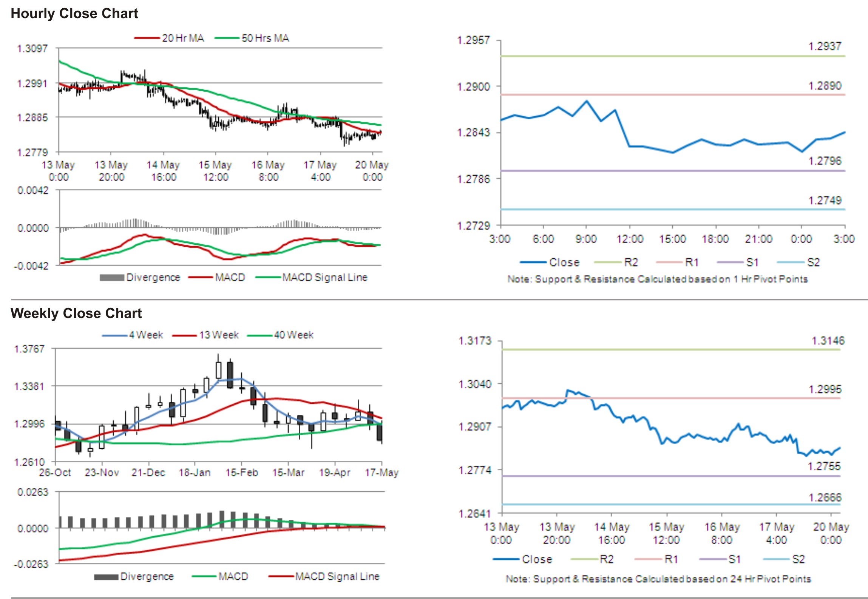Click the 24 Hr Pivot Points note
This screenshot has height=599, width=868.
tap(658, 579)
